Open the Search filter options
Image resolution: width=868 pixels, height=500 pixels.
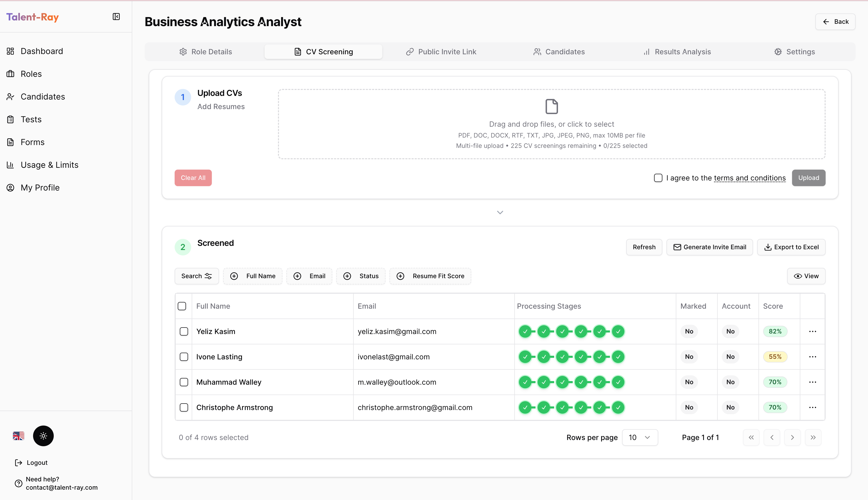(x=196, y=276)
